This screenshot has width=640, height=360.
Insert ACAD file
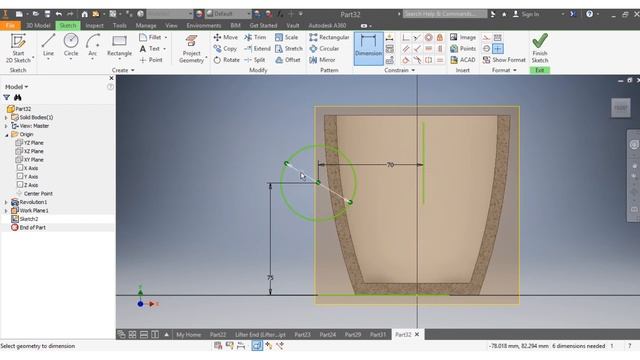pos(462,60)
